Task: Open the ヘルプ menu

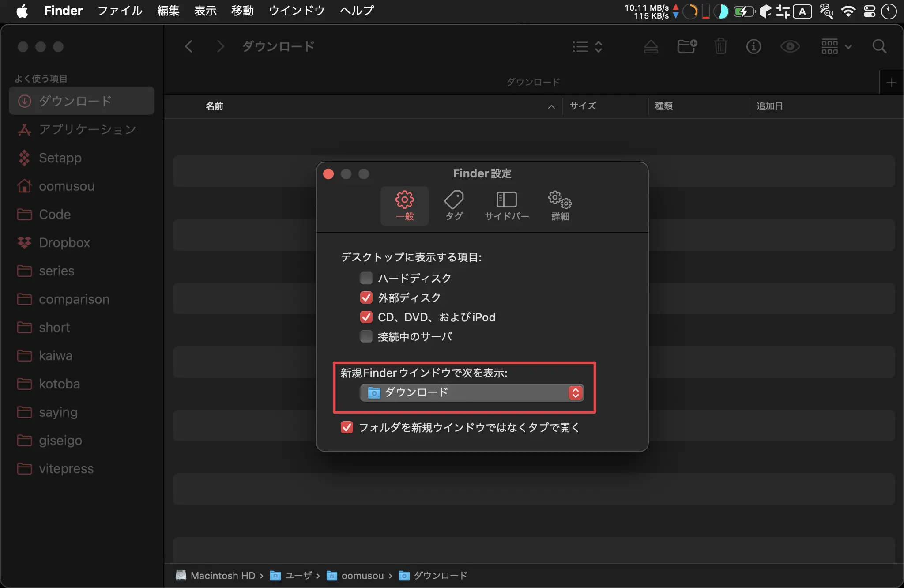Action: coord(357,11)
